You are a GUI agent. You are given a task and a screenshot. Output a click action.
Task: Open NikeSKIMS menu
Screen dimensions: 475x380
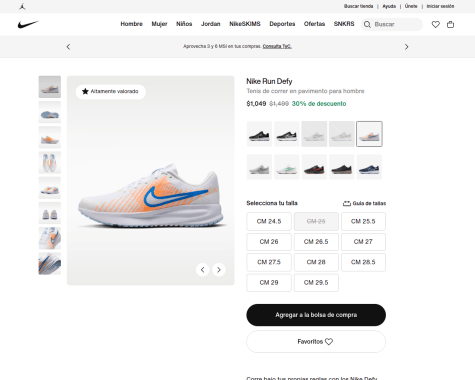click(245, 24)
